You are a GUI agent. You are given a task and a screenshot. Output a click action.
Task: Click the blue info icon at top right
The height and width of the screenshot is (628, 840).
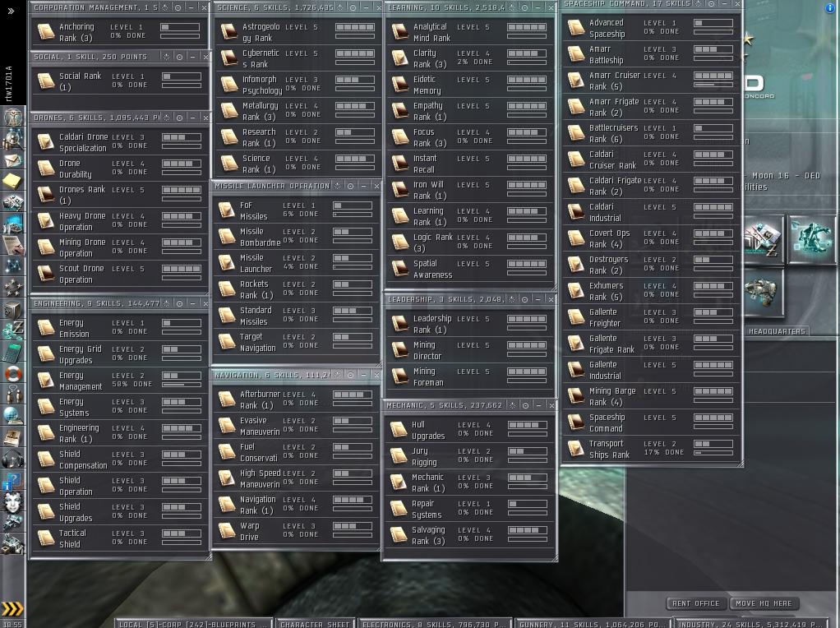(x=830, y=7)
